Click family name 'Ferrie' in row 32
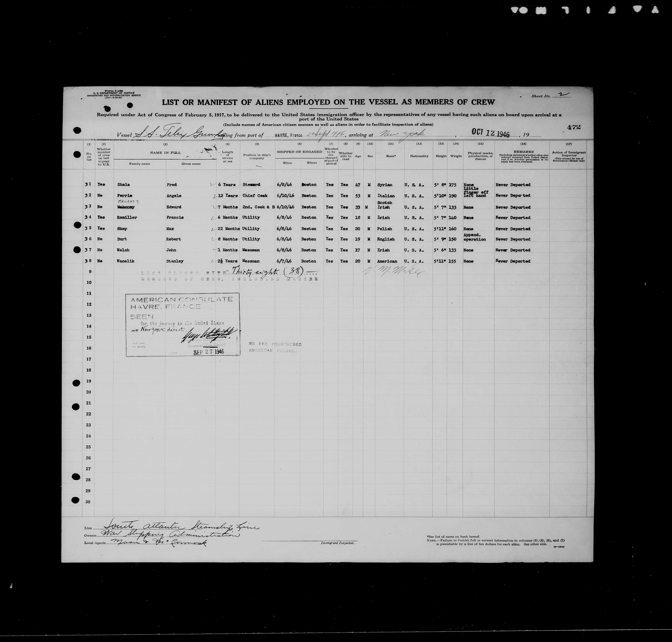 click(x=124, y=195)
